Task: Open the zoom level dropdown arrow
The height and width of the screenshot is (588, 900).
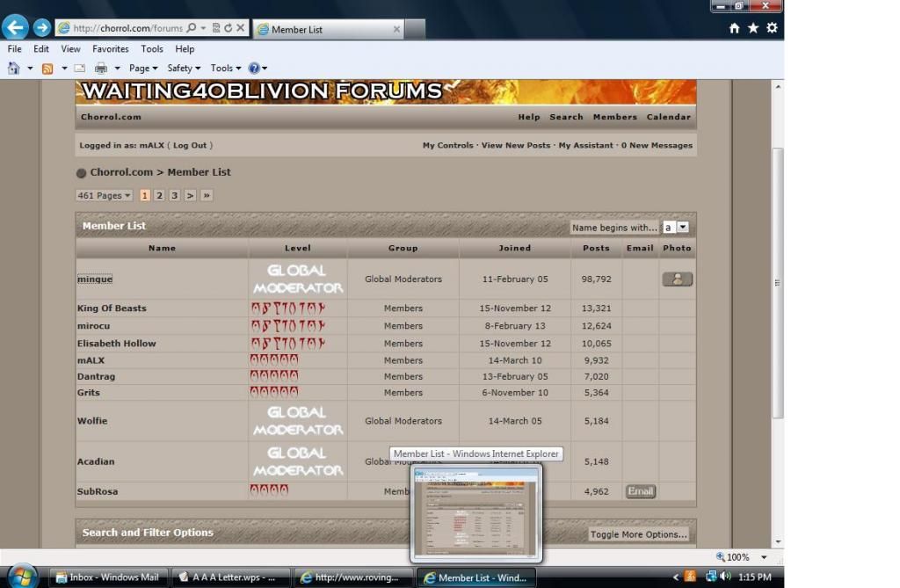Action: (764, 557)
